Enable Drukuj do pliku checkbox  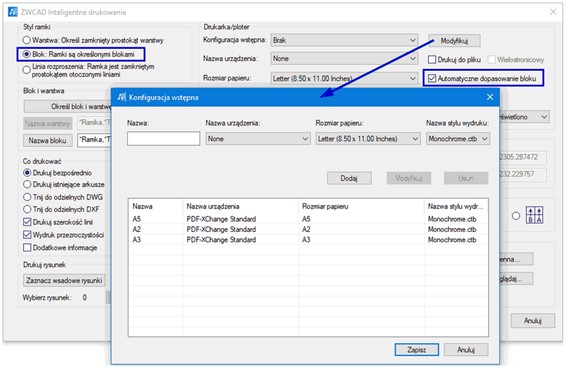pyautogui.click(x=432, y=59)
